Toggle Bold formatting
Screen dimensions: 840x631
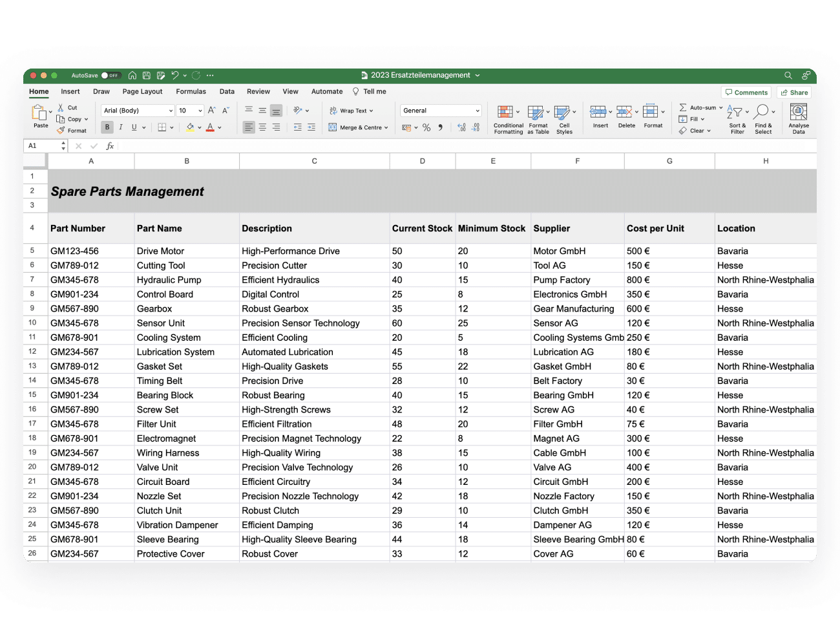[107, 127]
